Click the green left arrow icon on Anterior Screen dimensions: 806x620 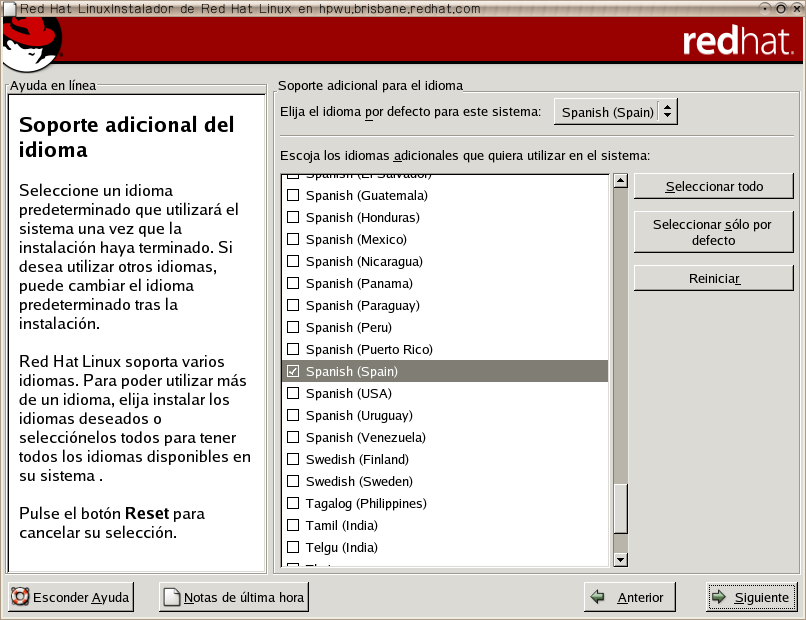click(x=597, y=597)
